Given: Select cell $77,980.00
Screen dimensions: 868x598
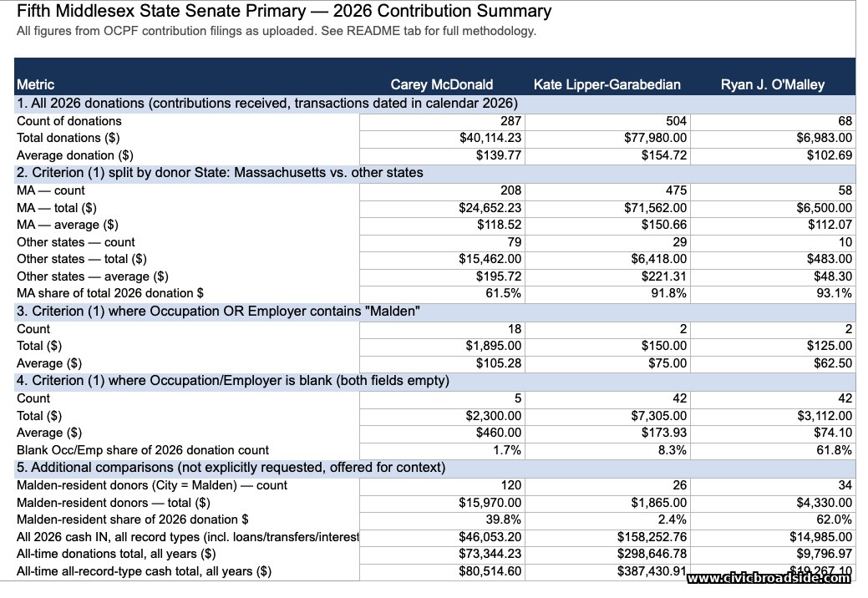Looking at the screenshot, I should pos(607,139).
